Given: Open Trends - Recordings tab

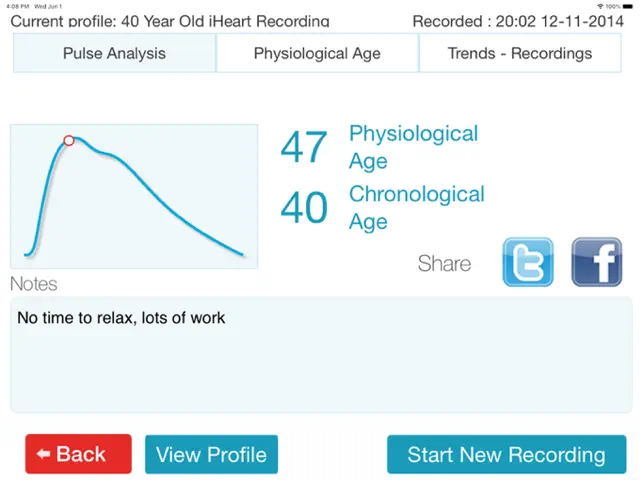Looking at the screenshot, I should [x=520, y=53].
